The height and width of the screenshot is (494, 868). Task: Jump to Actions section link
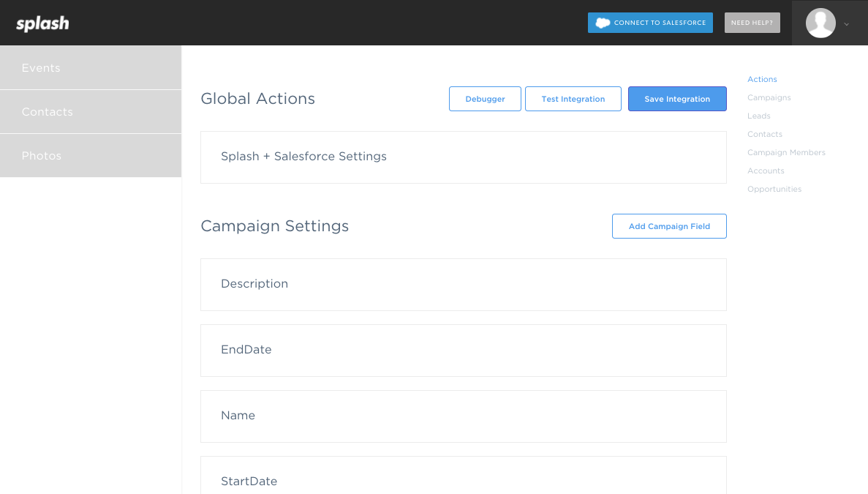pos(762,79)
